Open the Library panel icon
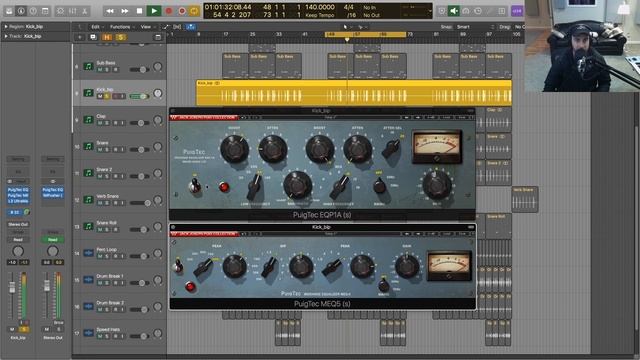The height and width of the screenshot is (360, 640). (9, 11)
